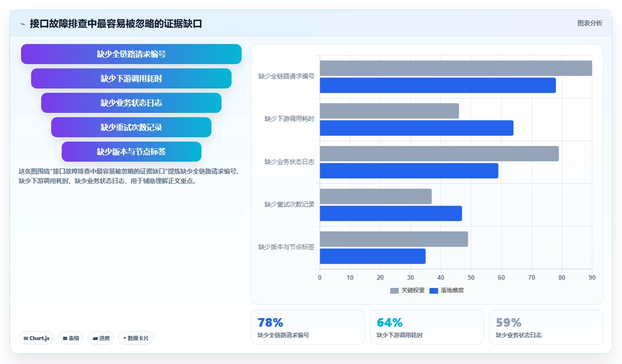Screen dimensions: 622x364
Task: Click x-axis tick value 50
Action: click(471, 277)
